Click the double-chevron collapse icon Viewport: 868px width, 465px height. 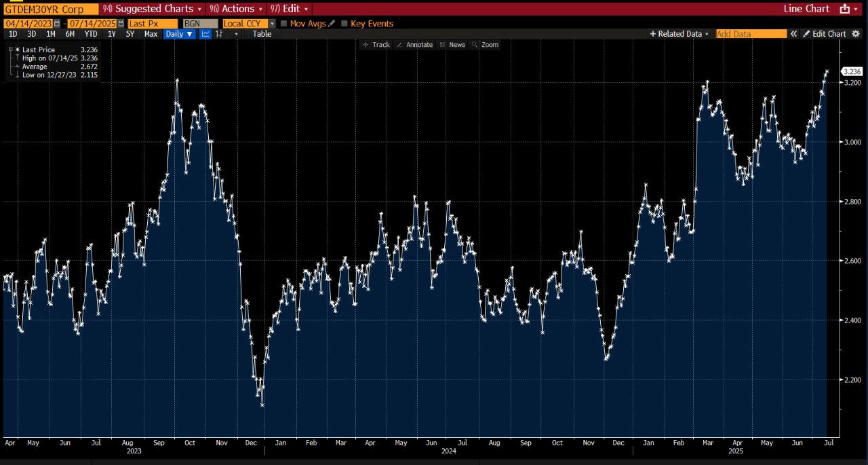point(793,34)
